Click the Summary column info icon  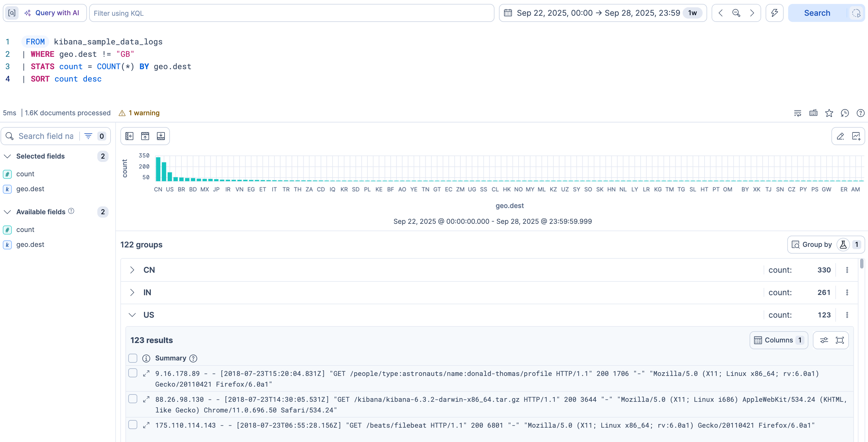146,358
